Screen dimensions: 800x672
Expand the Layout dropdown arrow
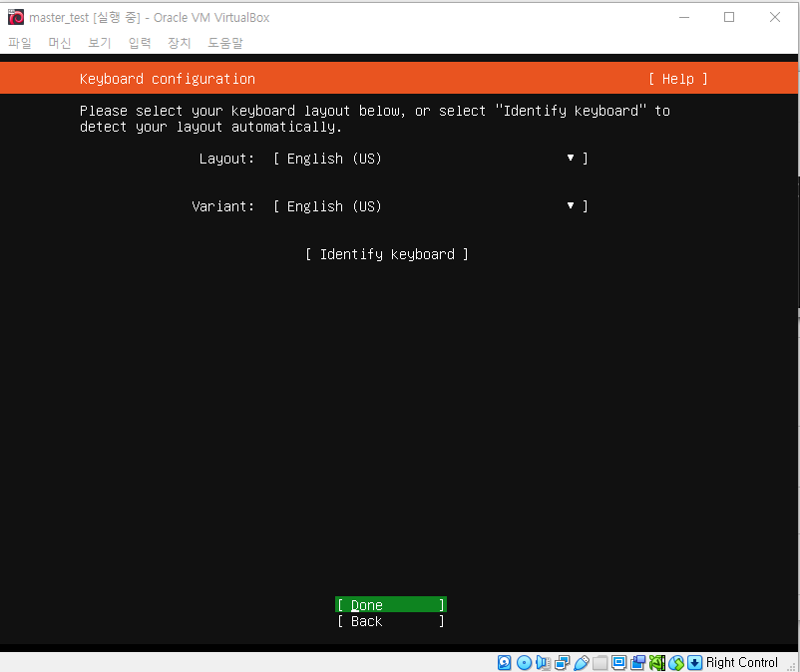click(571, 159)
